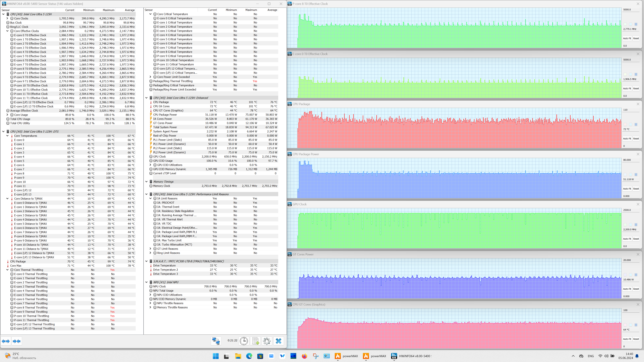The width and height of the screenshot is (644, 362).
Task: Collapse the Core Effective Clocks tree
Action: click(8, 31)
